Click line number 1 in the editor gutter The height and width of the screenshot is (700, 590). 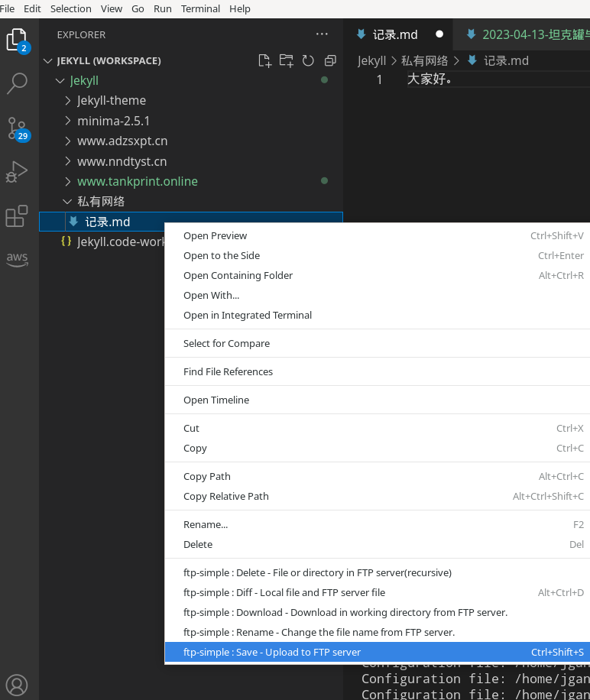(x=379, y=79)
